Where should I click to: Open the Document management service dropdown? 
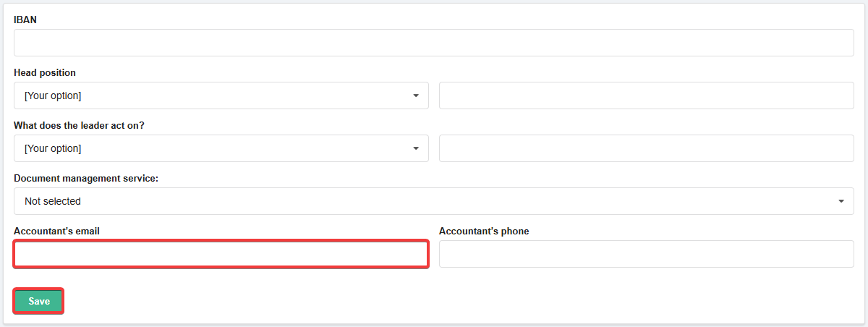click(433, 201)
